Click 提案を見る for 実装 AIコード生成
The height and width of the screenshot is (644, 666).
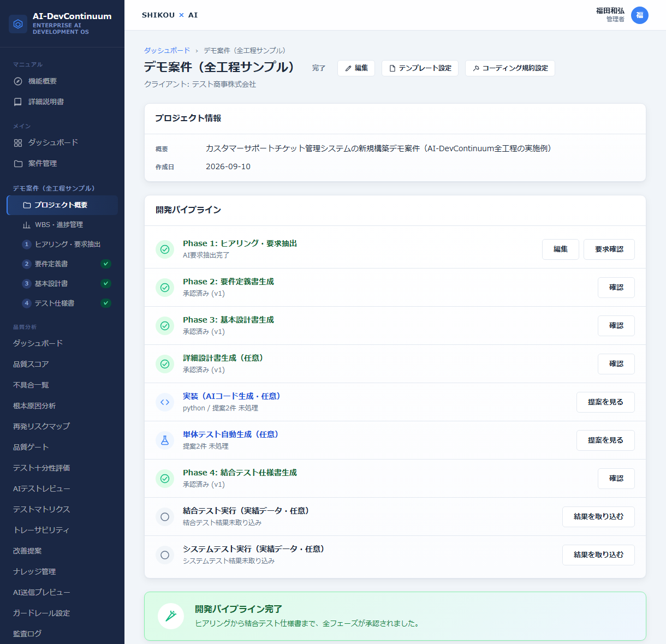pos(605,402)
